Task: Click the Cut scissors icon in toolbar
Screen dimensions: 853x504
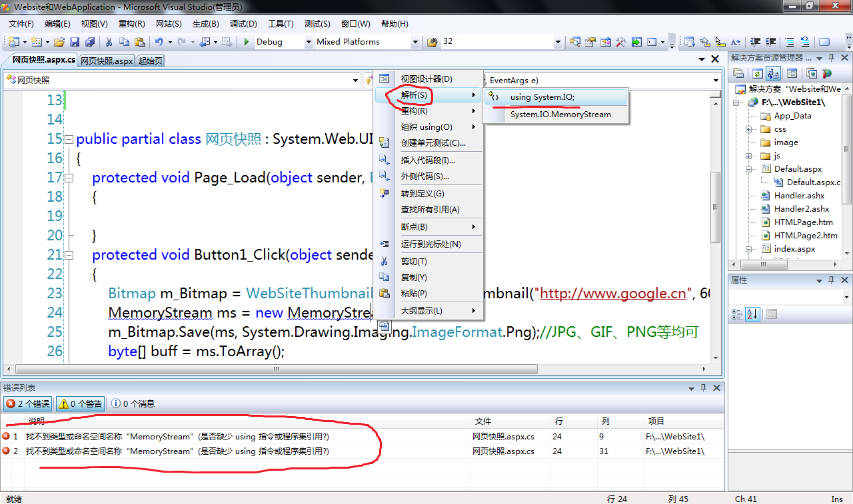Action: coord(109,42)
